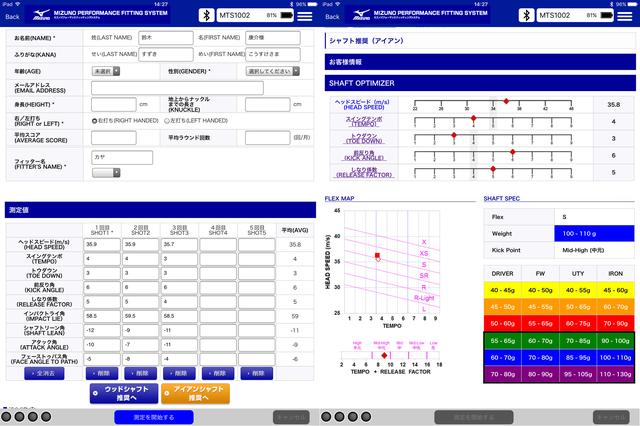Click the Mizuno logo on the right iPad screen
The height and width of the screenshot is (426, 640).
click(x=362, y=15)
